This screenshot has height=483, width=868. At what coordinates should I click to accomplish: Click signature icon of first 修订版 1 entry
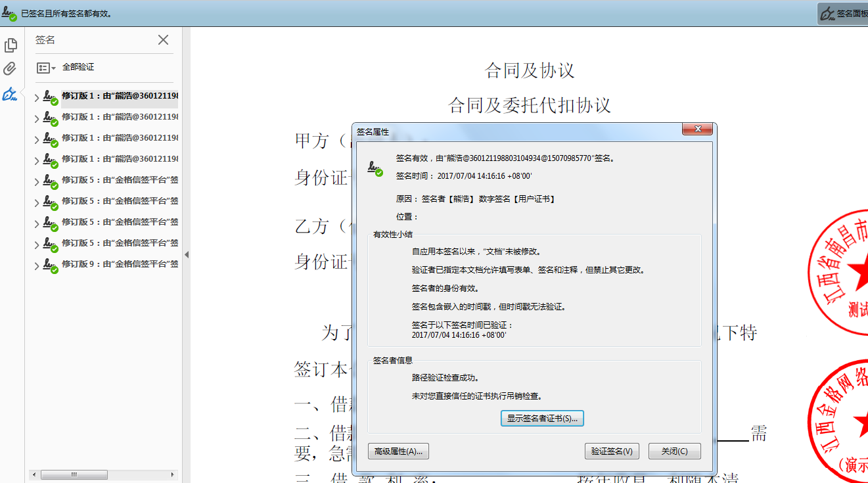pos(51,97)
